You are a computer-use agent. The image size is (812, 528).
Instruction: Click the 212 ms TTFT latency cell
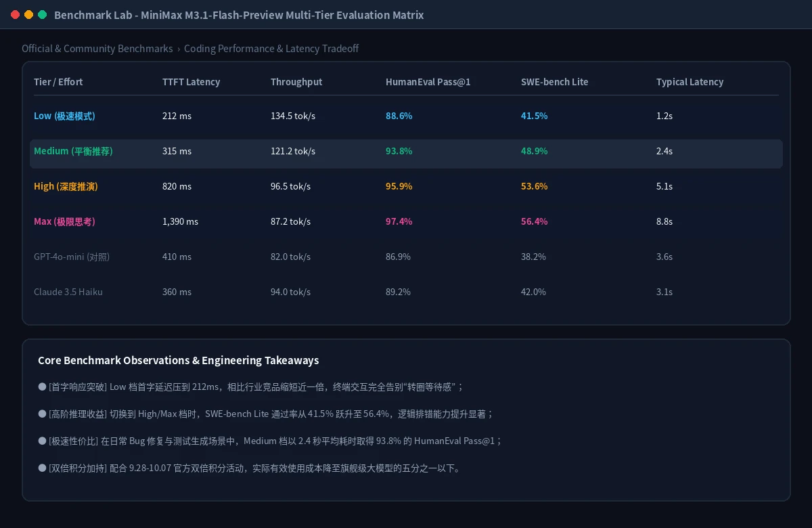[x=177, y=116]
